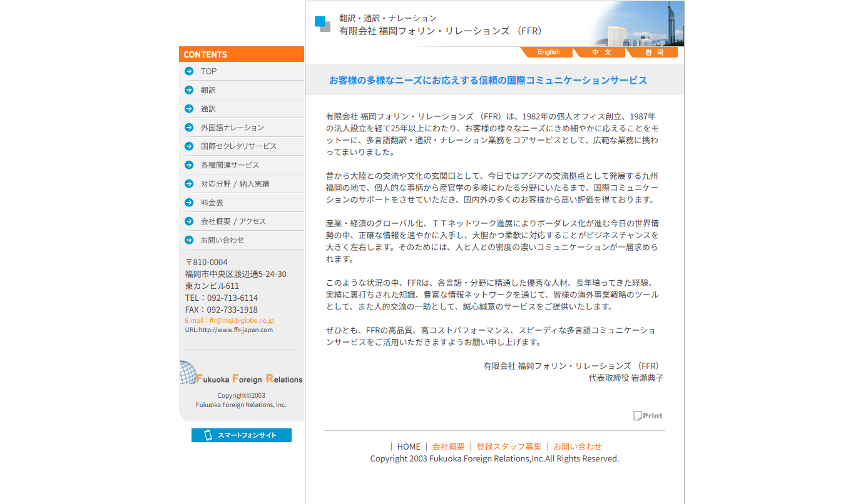This screenshot has width=863, height=504.
Task: Click the Print icon
Action: (648, 416)
